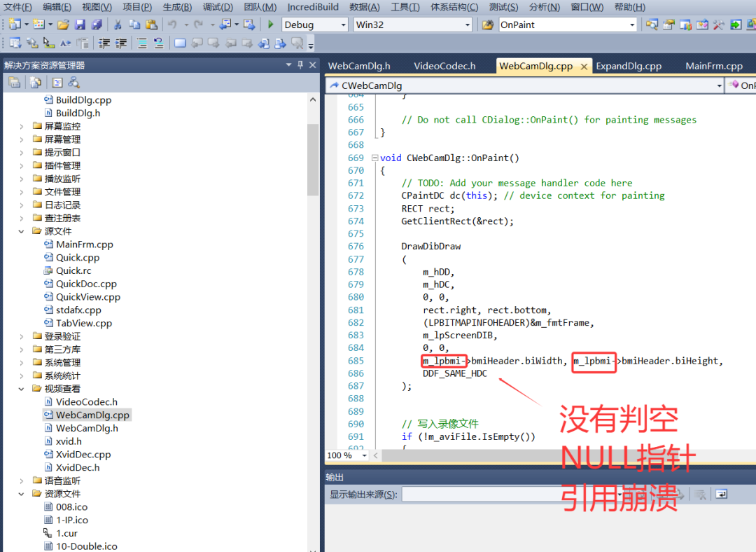The width and height of the screenshot is (756, 552).
Task: Click the New Project toolbar icon
Action: point(15,24)
